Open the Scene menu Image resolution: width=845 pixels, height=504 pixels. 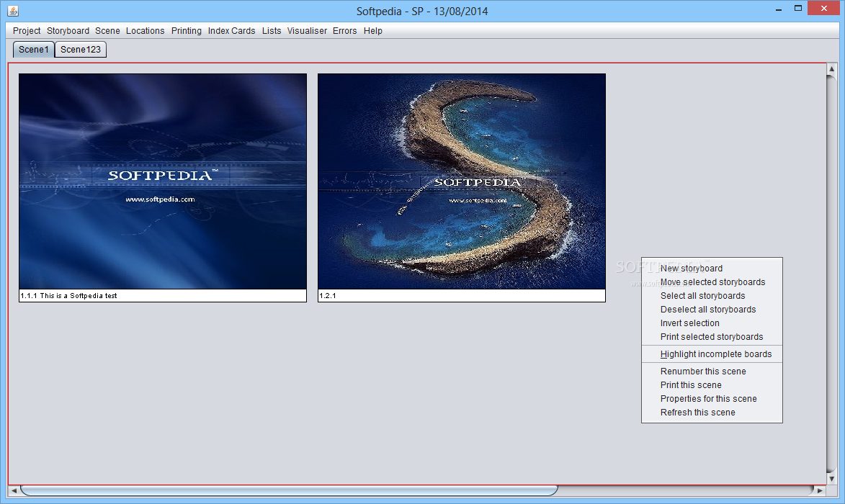(x=107, y=31)
